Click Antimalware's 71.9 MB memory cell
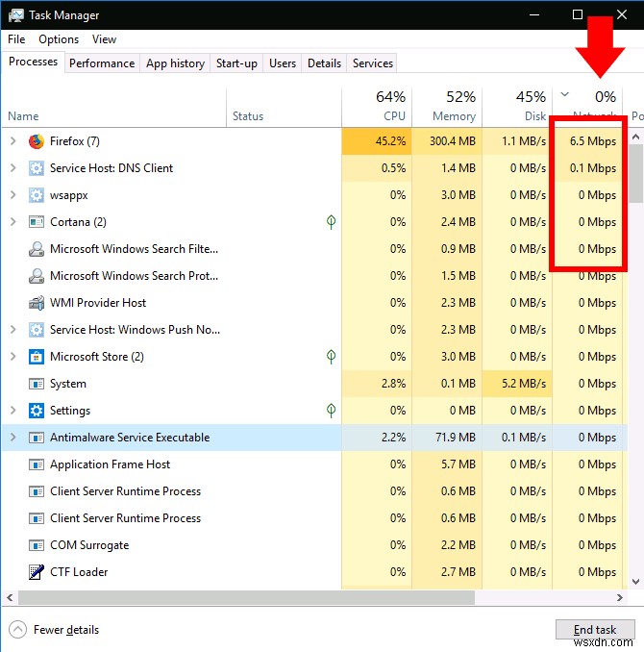 [447, 438]
